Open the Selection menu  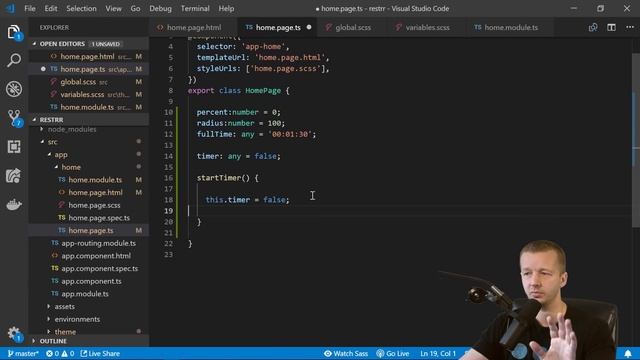click(x=81, y=9)
